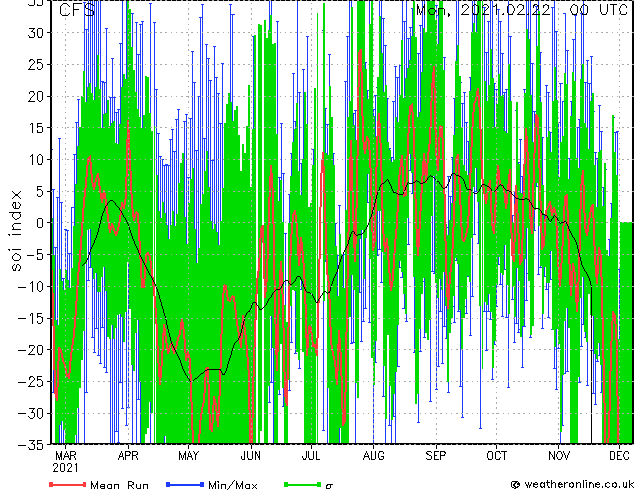Click the JUL x-axis label
Image resolution: width=634 pixels, height=490 pixels.
click(311, 456)
